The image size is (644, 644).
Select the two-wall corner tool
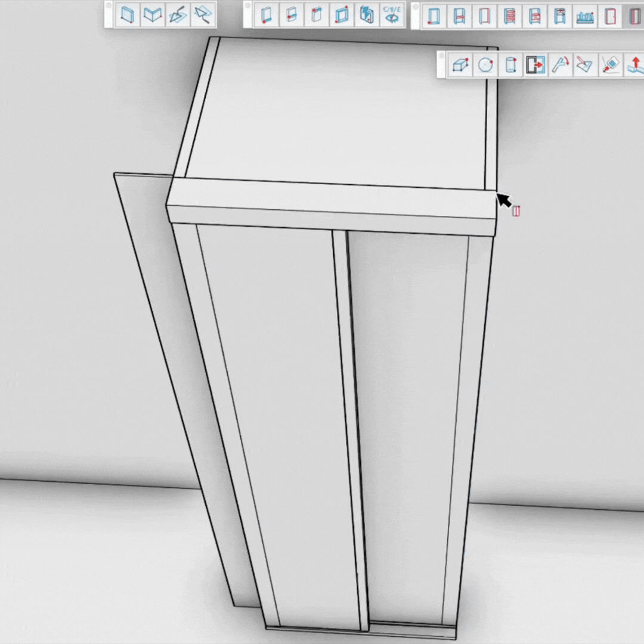coord(153,15)
